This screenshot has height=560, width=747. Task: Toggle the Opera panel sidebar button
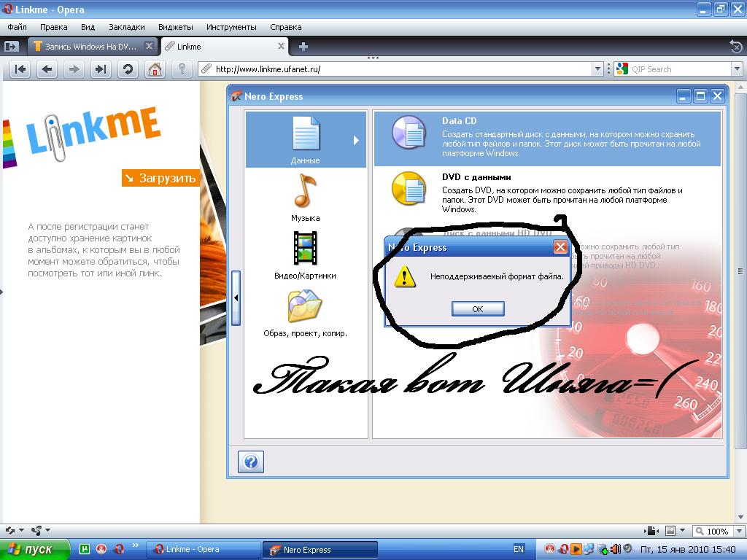pyautogui.click(x=12, y=46)
